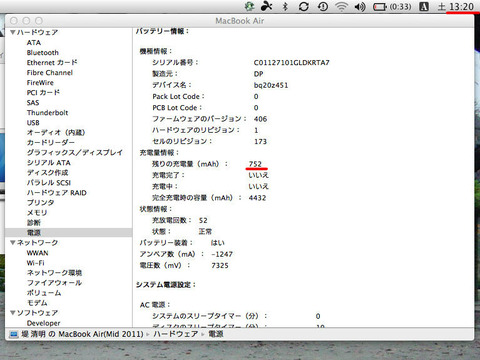Click the device name value bq20z451
This screenshot has height=360, width=480.
coord(271,85)
